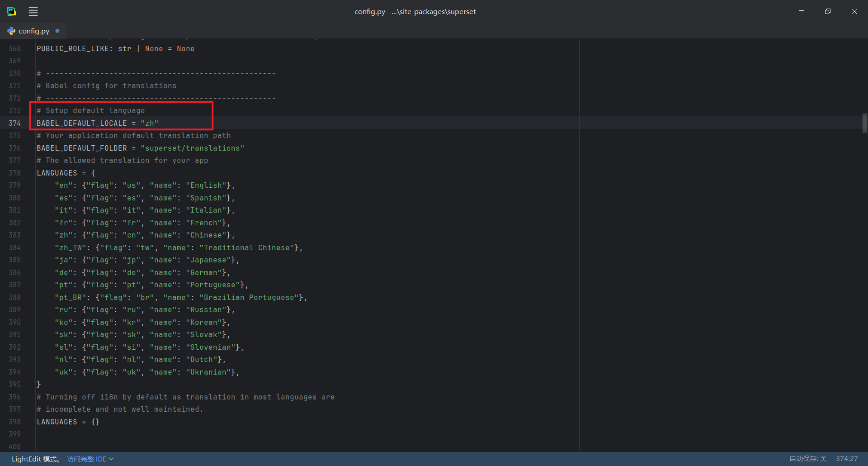This screenshot has height=466, width=868.
Task: Click the Python file icon on the config.py tab
Action: [11, 31]
